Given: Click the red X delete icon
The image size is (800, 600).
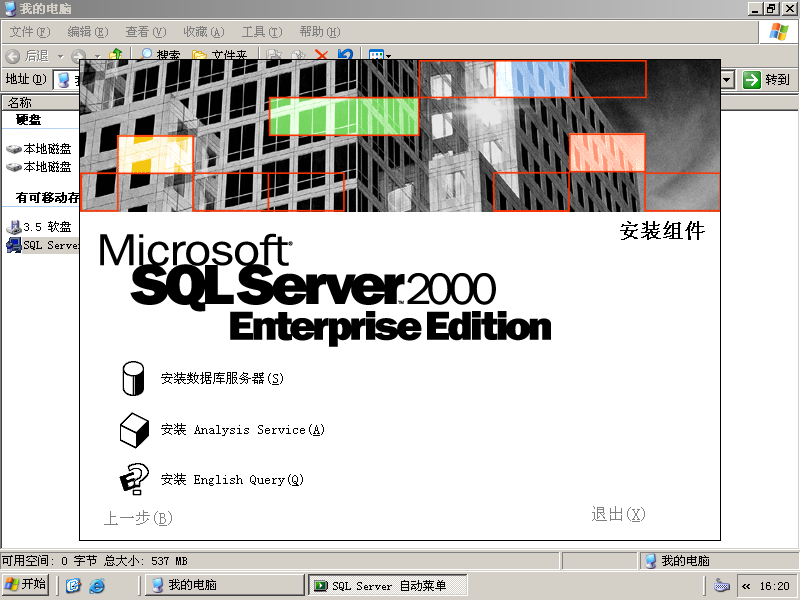Looking at the screenshot, I should [x=321, y=54].
